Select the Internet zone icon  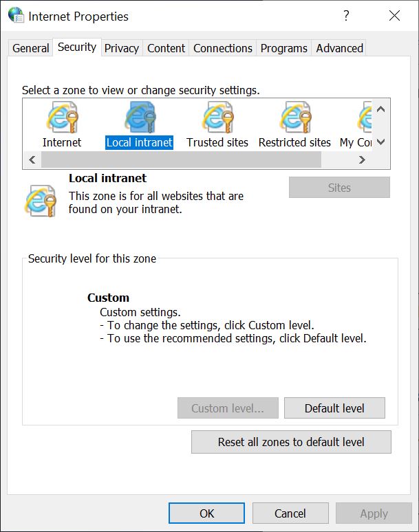click(63, 118)
